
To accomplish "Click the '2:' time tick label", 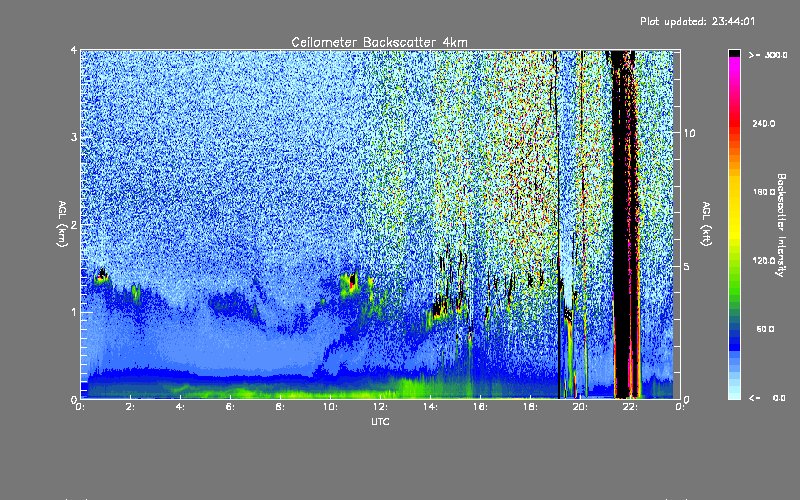I will tap(130, 407).
